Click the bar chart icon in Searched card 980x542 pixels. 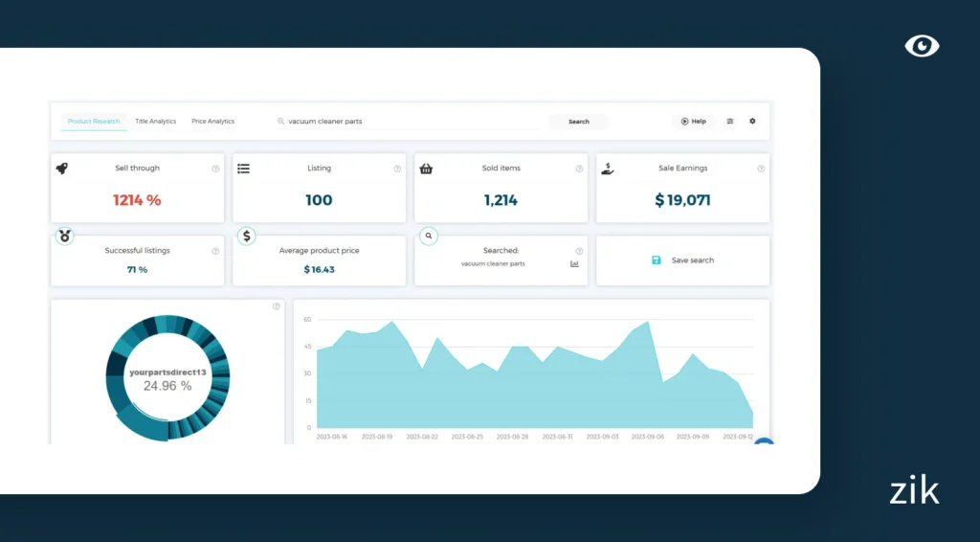[x=575, y=263]
